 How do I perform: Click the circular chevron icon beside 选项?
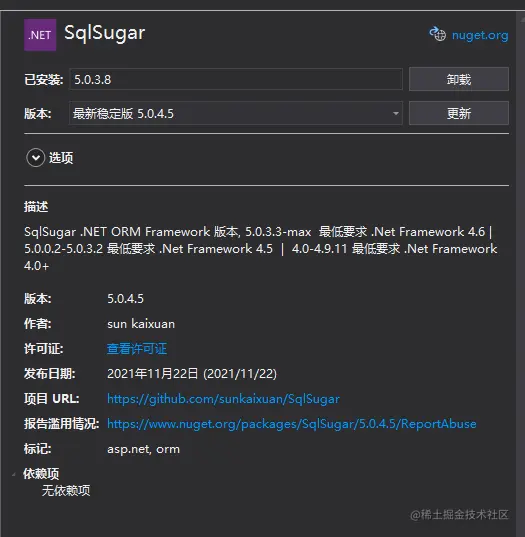point(36,158)
